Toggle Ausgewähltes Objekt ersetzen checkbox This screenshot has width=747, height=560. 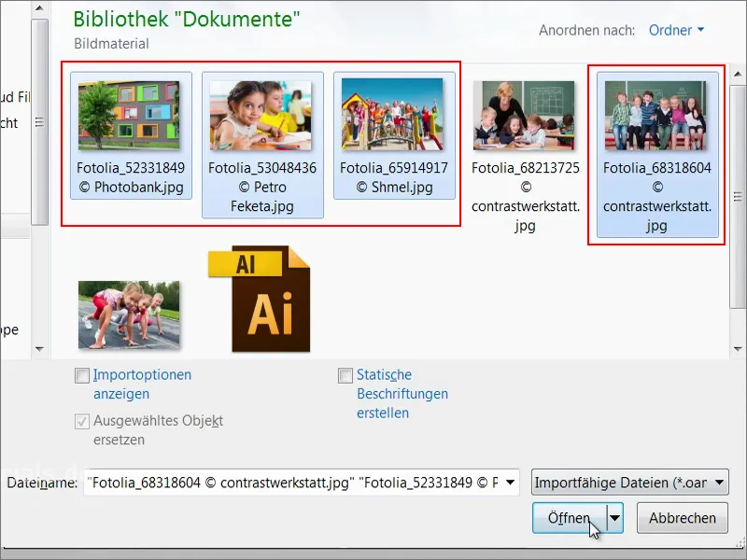pyautogui.click(x=82, y=422)
